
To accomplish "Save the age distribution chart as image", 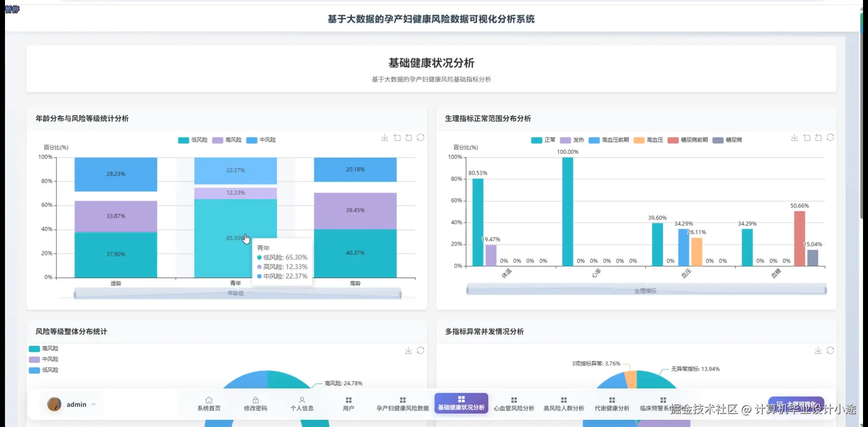I will tap(385, 137).
